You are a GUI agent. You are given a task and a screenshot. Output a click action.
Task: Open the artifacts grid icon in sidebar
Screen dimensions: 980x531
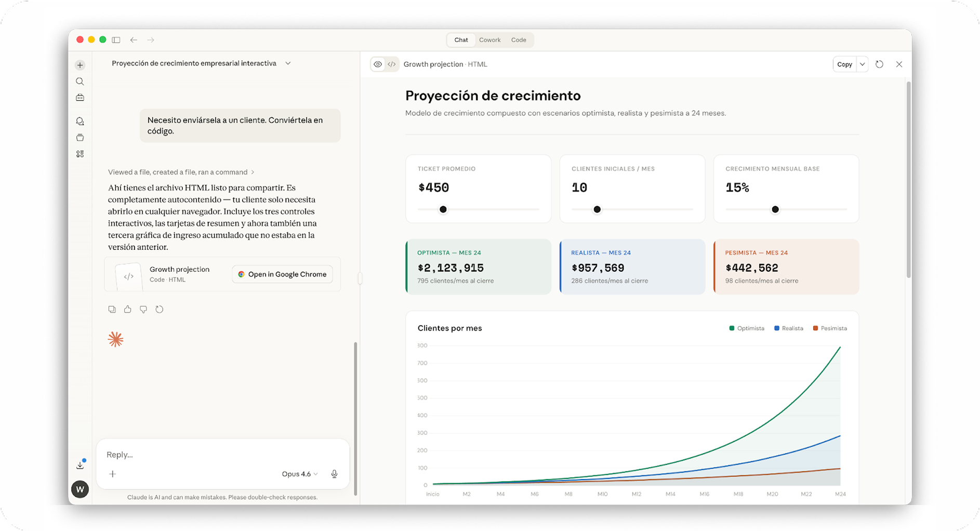(80, 154)
